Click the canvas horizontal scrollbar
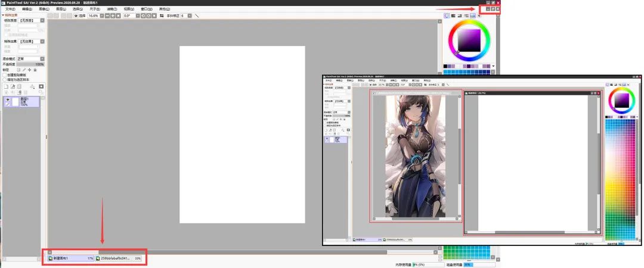644x268 pixels. point(242,253)
